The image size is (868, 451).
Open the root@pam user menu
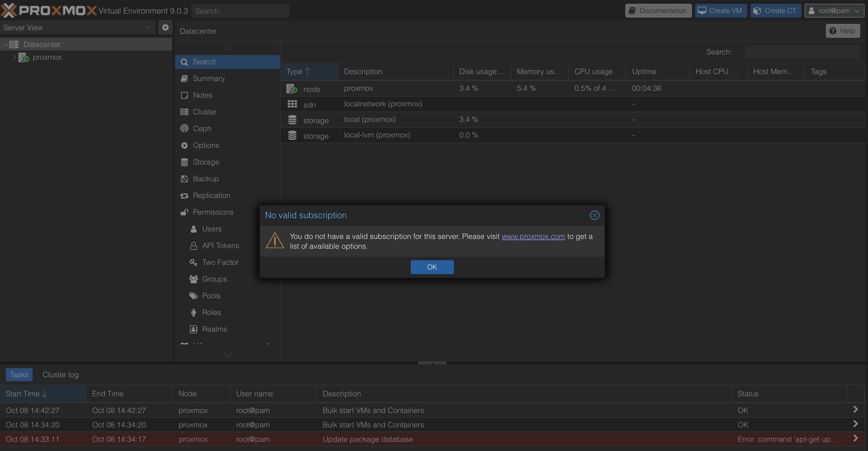point(834,11)
